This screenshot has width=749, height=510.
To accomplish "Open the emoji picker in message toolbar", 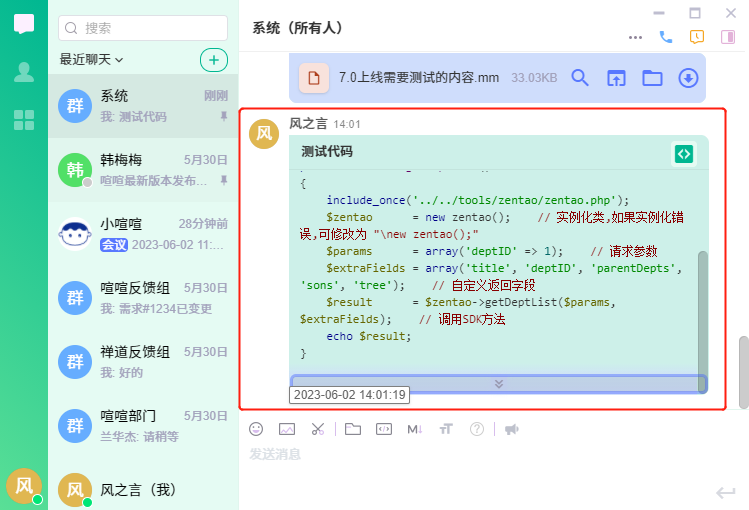I will pos(256,429).
